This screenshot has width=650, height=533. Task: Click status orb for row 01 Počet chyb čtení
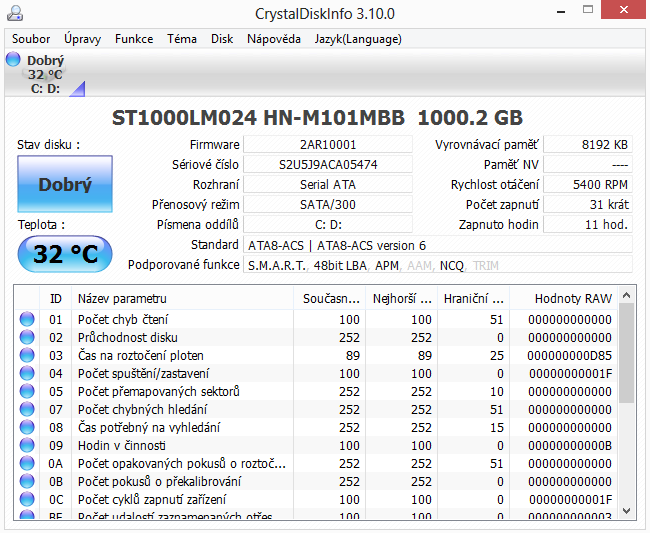click(x=27, y=320)
